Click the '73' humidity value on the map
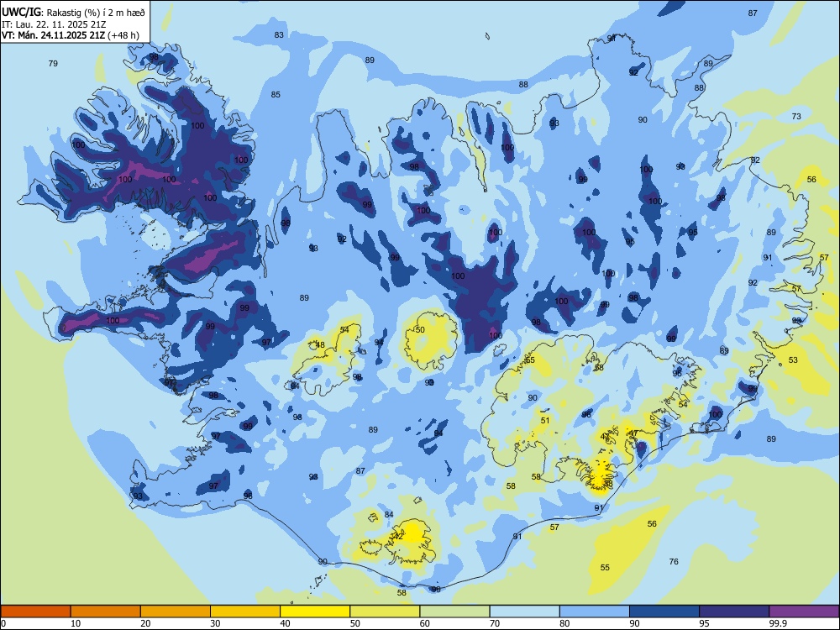Viewport: 840px width, 630px height. pos(796,116)
